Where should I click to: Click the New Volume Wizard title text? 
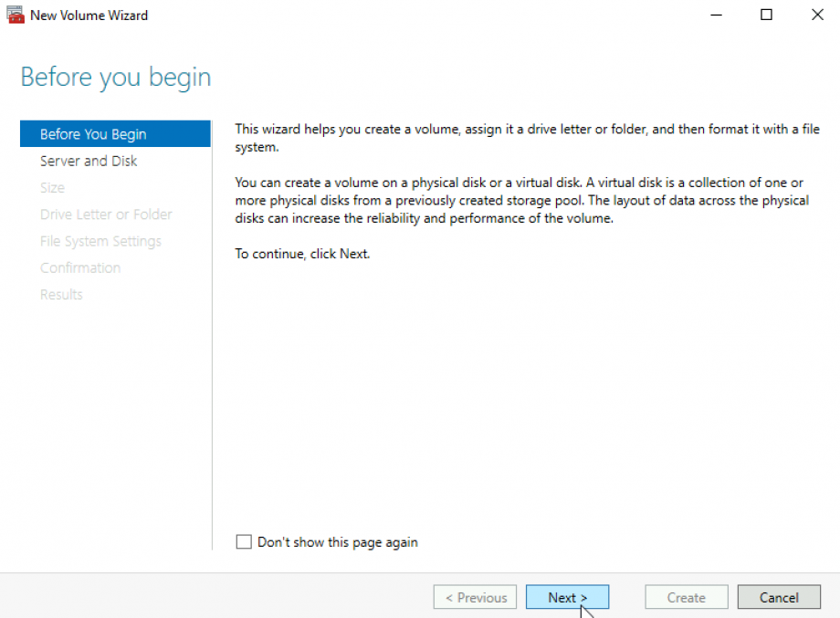click(88, 15)
